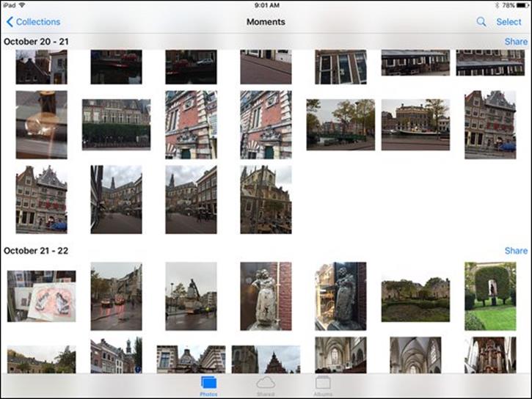Open the rainy street with cars photo
The image size is (532, 399).
pos(116,296)
